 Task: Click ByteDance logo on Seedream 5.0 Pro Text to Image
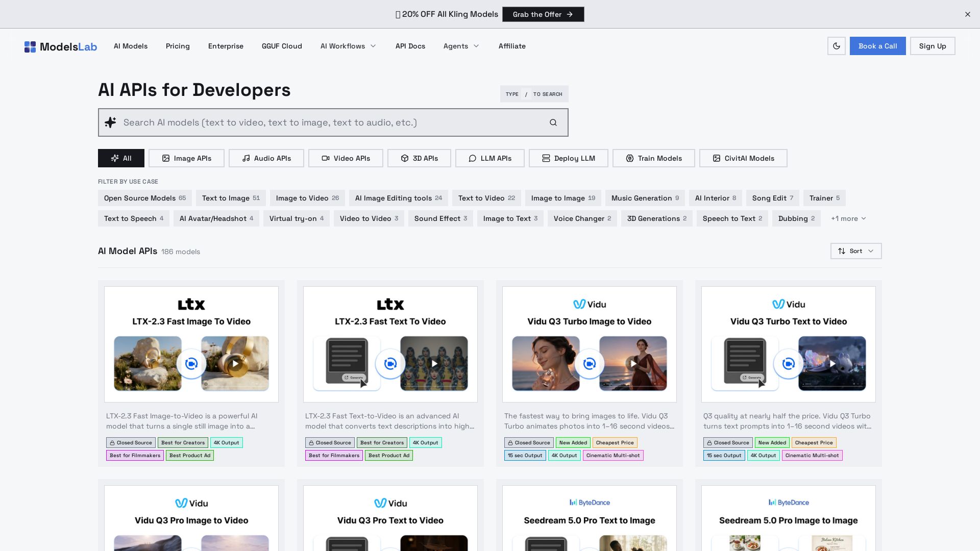coord(590,503)
